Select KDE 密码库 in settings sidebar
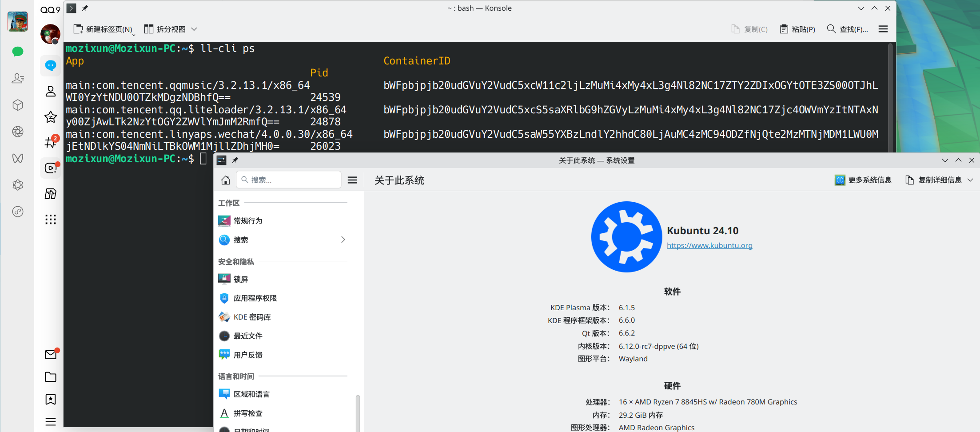The image size is (980, 432). point(283,317)
